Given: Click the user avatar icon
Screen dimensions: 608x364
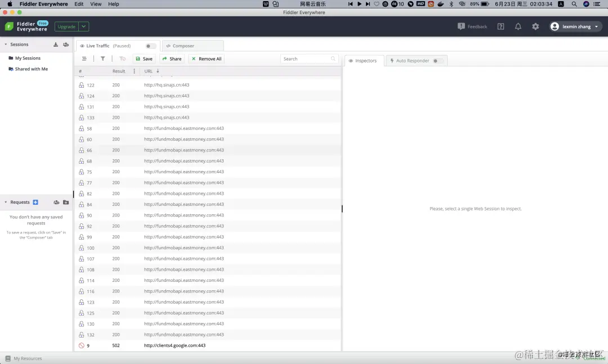Looking at the screenshot, I should pyautogui.click(x=555, y=26).
